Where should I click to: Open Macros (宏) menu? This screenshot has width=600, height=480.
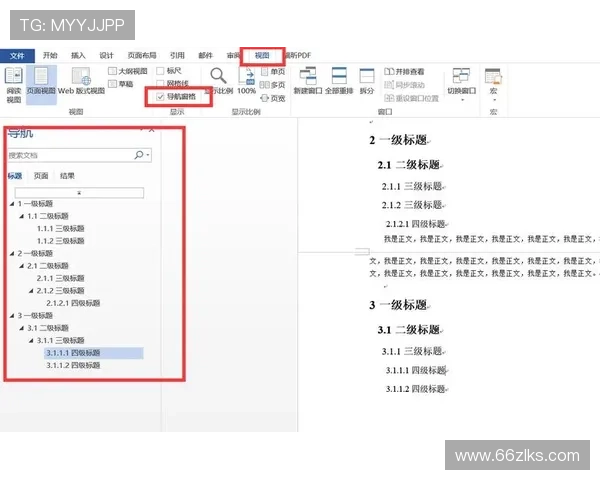click(493, 84)
